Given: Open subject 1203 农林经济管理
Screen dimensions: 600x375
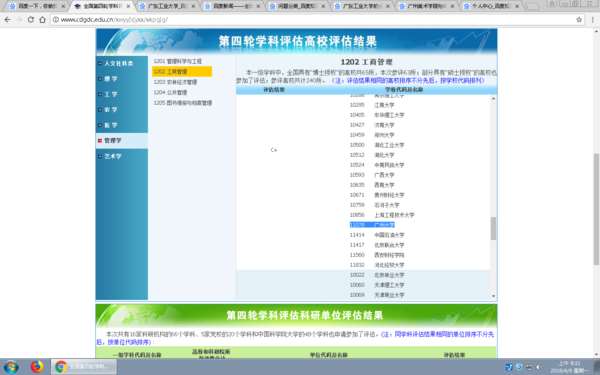Looking at the screenshot, I should (175, 82).
